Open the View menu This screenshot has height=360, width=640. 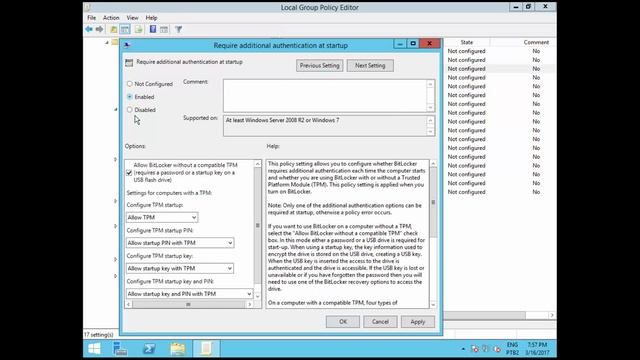click(132, 18)
